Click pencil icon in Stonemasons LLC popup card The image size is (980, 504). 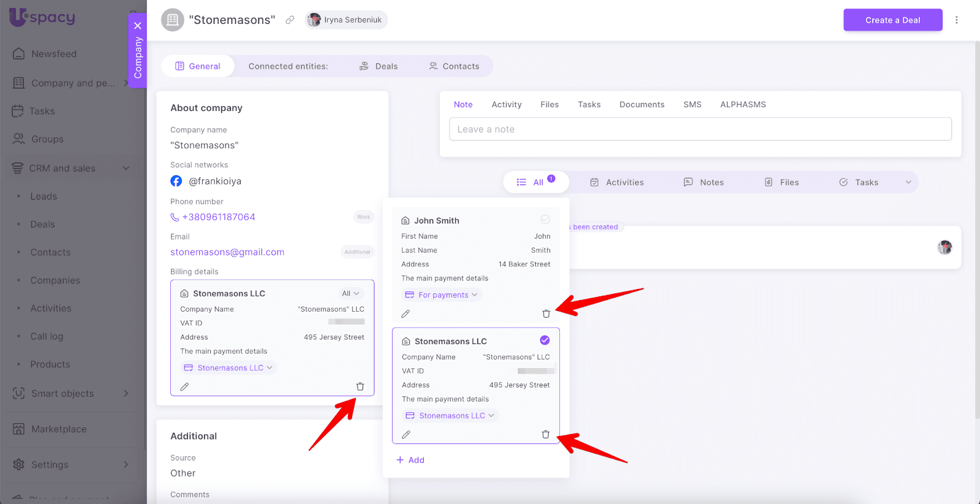(x=406, y=434)
